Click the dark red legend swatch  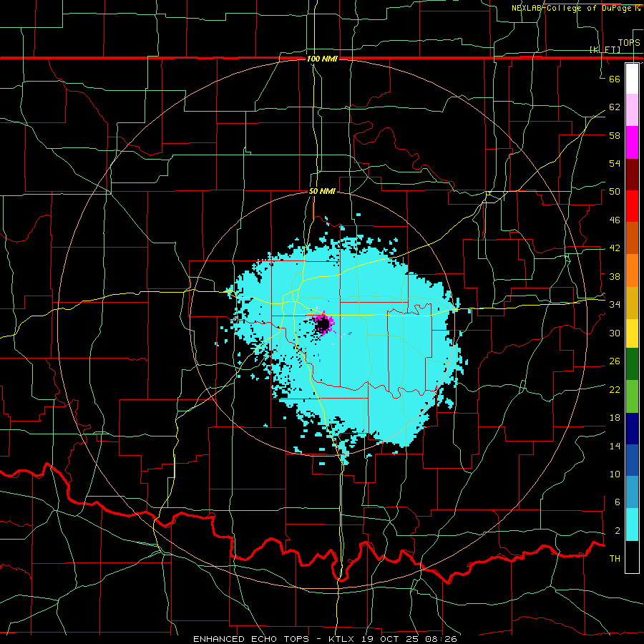click(x=632, y=175)
